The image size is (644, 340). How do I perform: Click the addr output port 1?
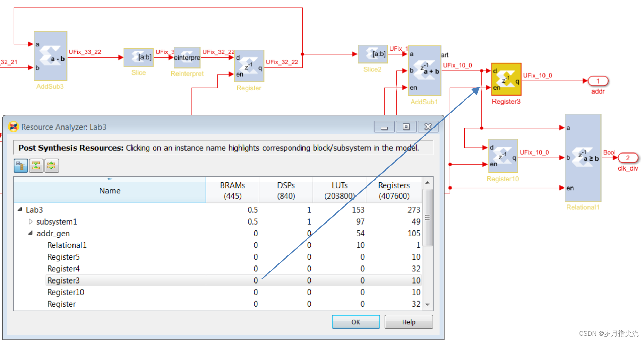598,81
